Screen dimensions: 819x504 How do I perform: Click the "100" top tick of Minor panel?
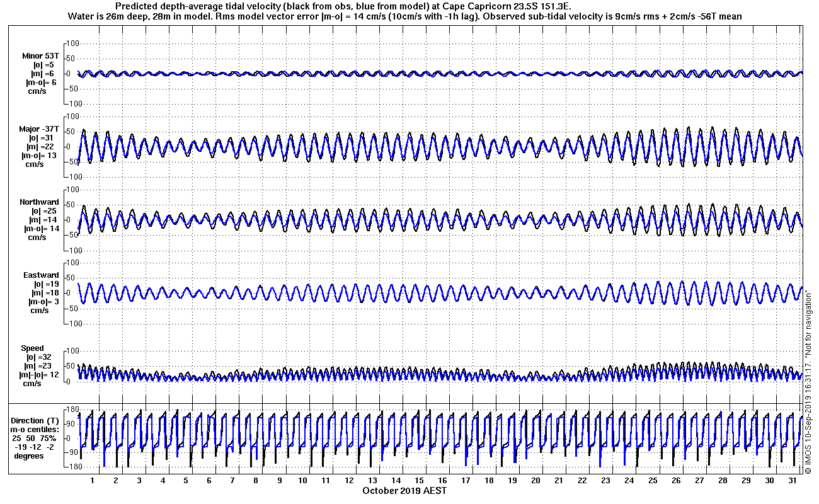(72, 43)
